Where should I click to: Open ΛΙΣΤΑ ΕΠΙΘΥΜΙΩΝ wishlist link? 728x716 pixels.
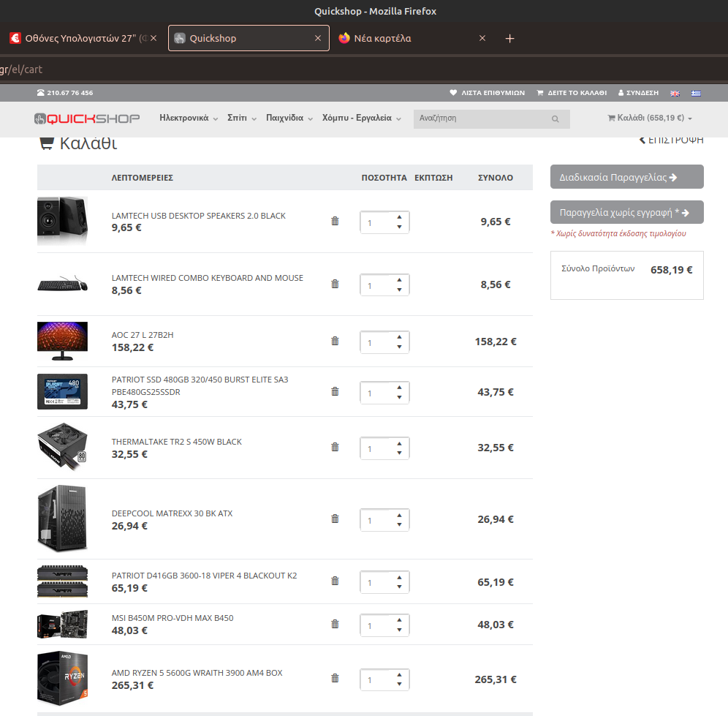(x=487, y=93)
